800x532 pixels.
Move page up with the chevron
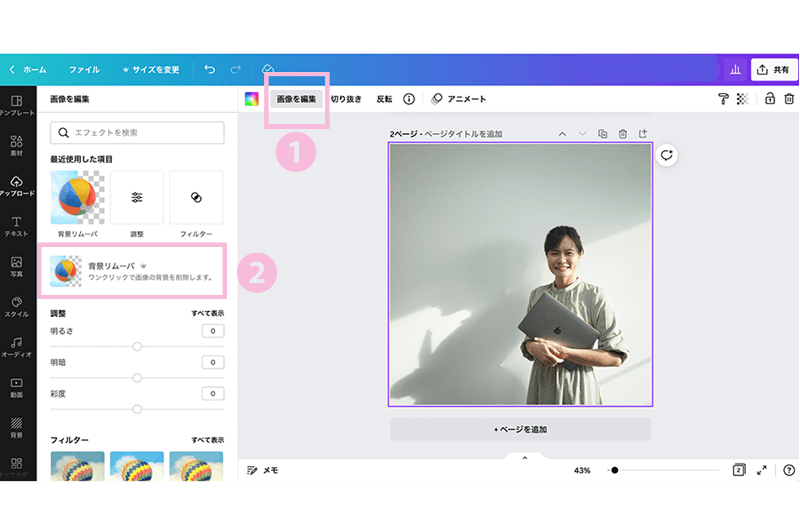563,134
